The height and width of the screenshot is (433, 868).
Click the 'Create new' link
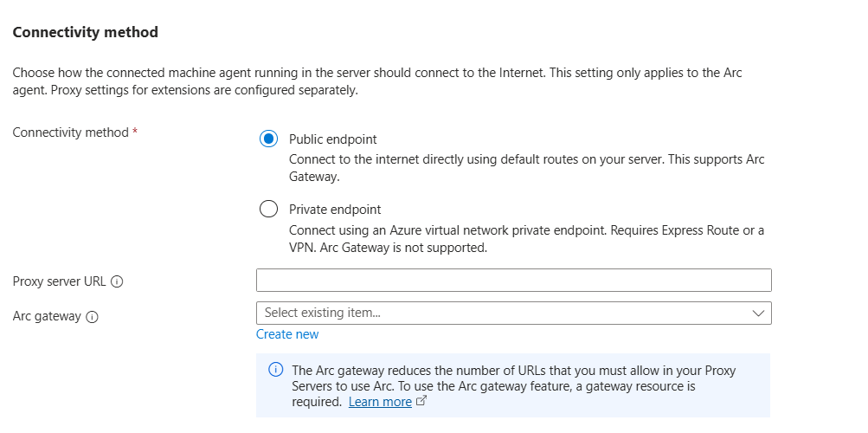(287, 334)
